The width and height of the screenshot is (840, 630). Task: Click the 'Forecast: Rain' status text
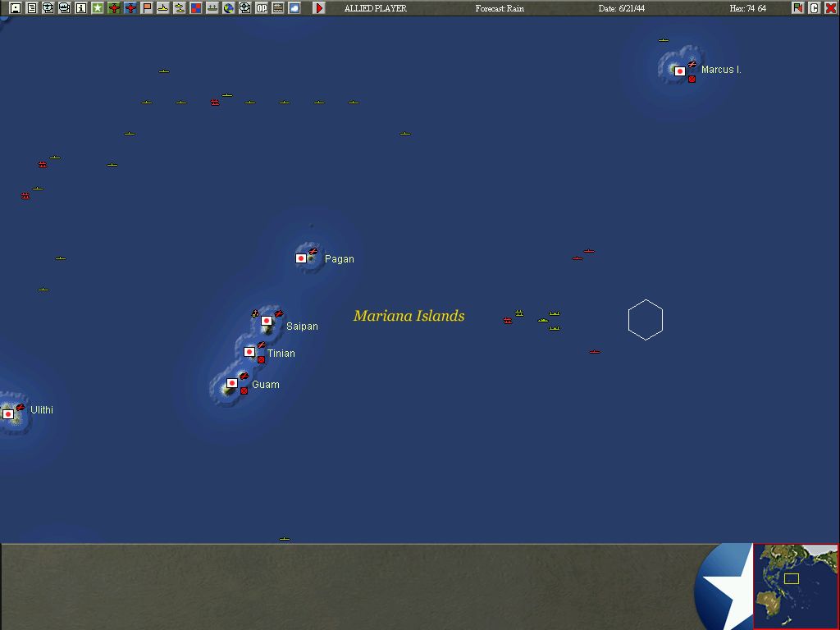click(500, 8)
